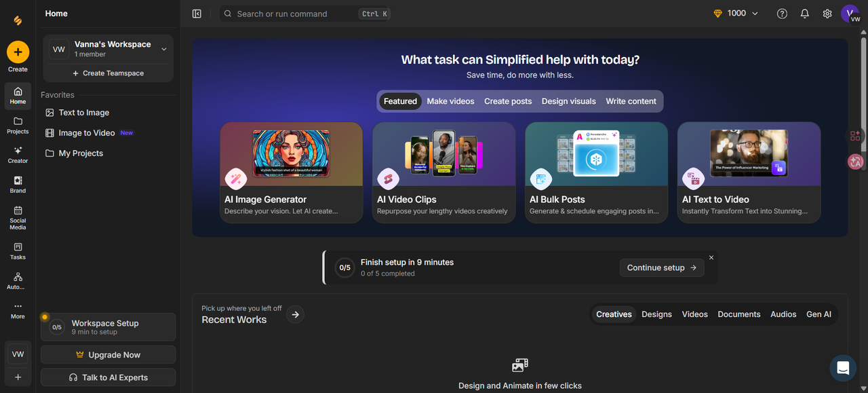Select the Write content tab
868x393 pixels.
[x=631, y=101]
